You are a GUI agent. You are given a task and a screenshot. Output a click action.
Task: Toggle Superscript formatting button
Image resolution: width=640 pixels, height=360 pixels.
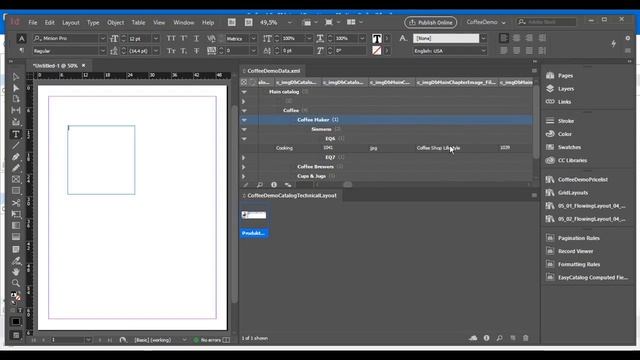pyautogui.click(x=184, y=38)
